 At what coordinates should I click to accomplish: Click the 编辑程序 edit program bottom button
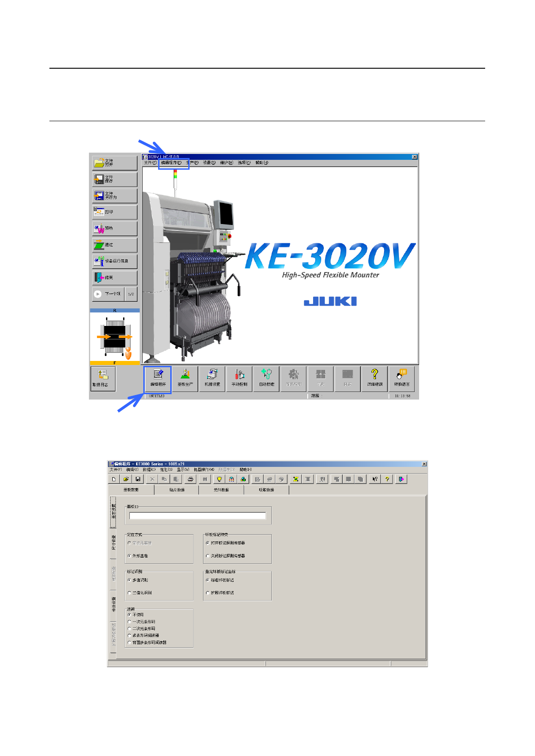pos(158,379)
